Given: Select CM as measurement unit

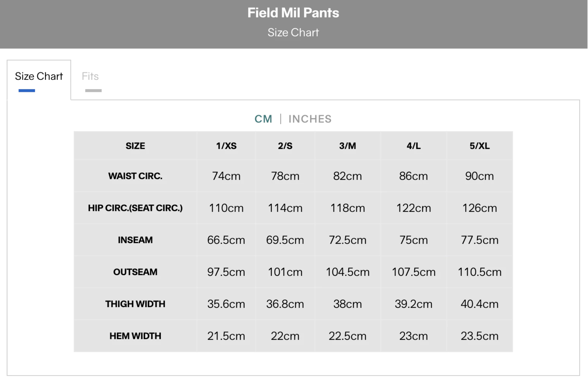Looking at the screenshot, I should [x=263, y=119].
